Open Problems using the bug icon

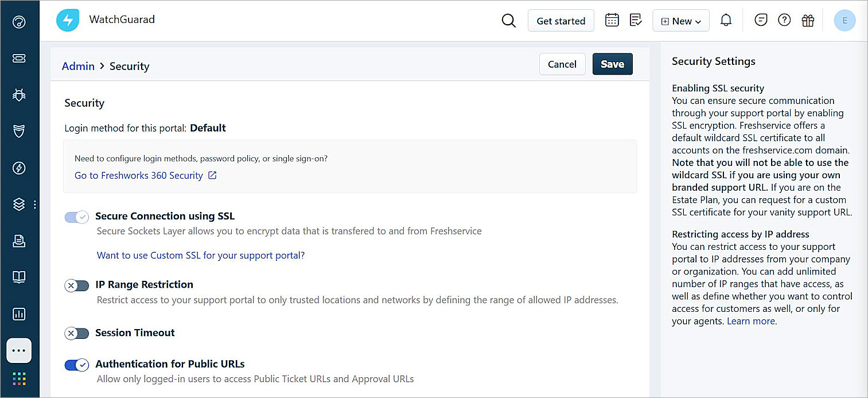[20, 95]
